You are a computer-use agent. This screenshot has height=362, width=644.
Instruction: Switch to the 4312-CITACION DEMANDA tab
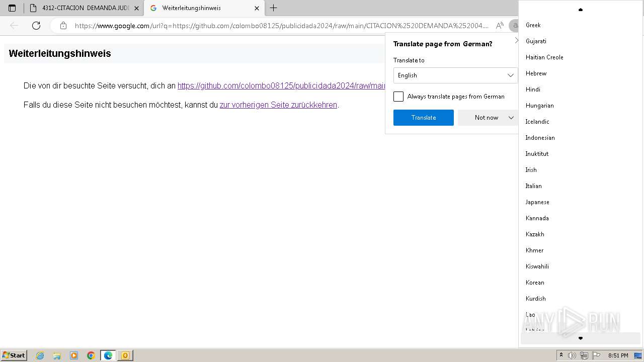coord(84,8)
